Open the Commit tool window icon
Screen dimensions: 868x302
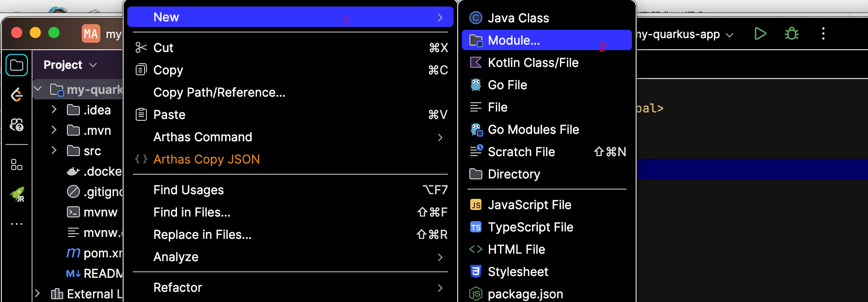pyautogui.click(x=17, y=95)
